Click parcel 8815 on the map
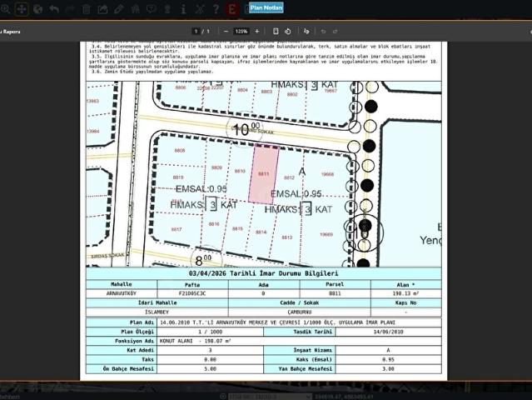The width and height of the screenshot is (532, 400). tap(237, 228)
